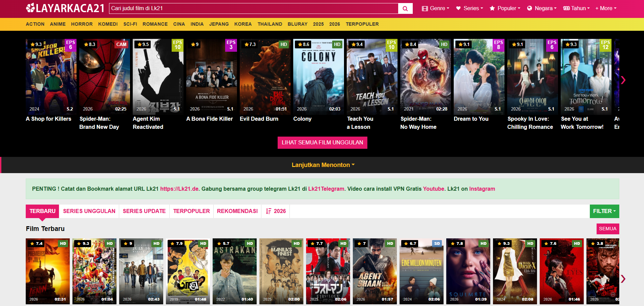This screenshot has height=306, width=644.
Task: Expand the Lanjutkan Menonton section
Action: [323, 165]
